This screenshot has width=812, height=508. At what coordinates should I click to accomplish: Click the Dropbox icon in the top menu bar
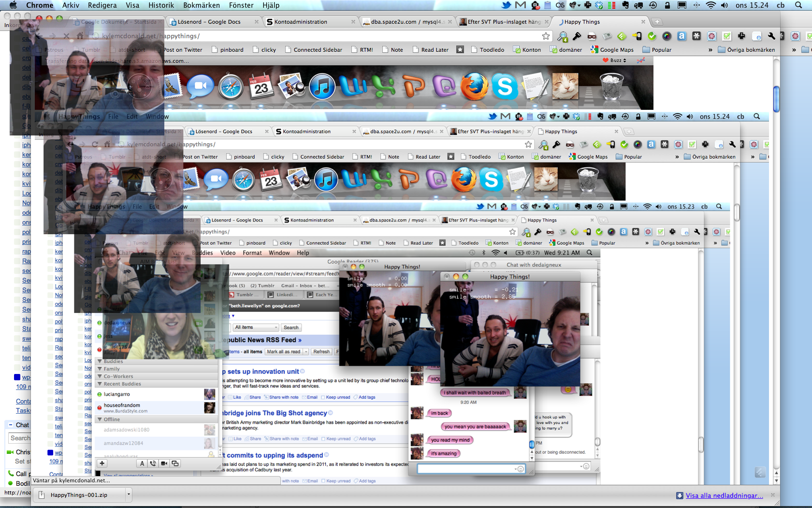coord(599,5)
